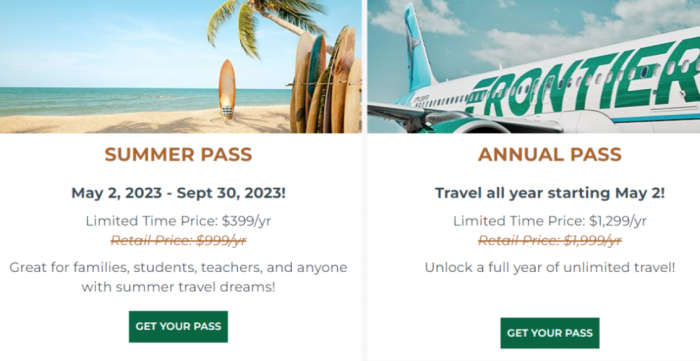700x361 pixels.
Task: Click the palm tree fronds in beach photo
Action: pos(263,22)
